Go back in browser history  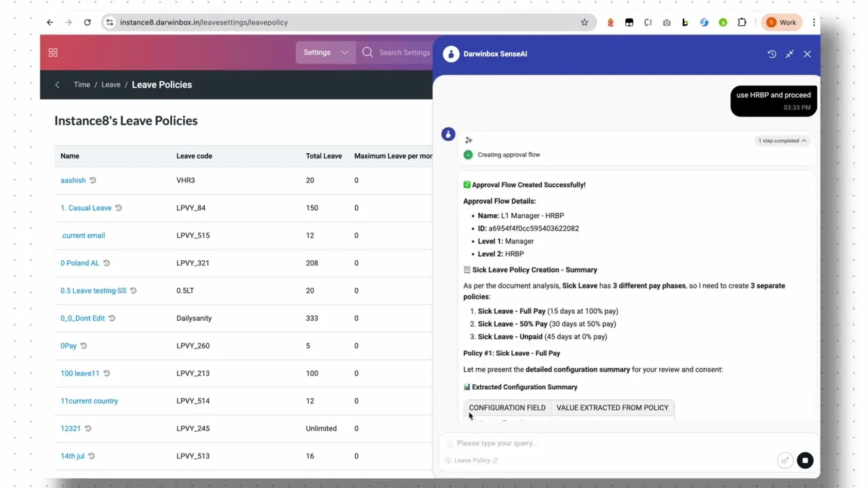point(50,22)
